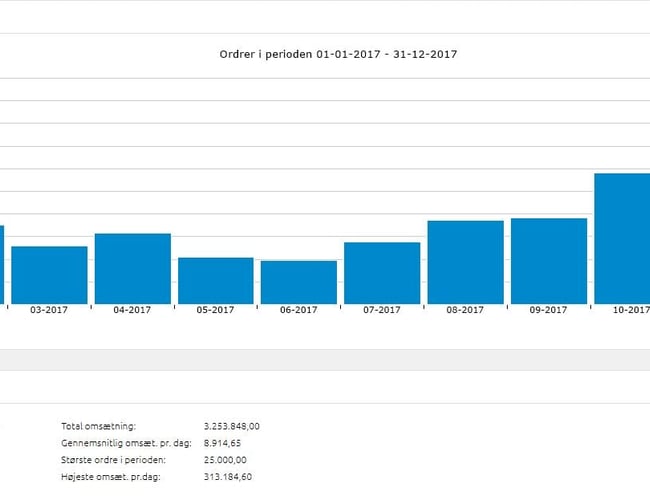Image resolution: width=650 pixels, height=500 pixels.
Task: Click the value '3.253.848,00'
Action: click(232, 426)
